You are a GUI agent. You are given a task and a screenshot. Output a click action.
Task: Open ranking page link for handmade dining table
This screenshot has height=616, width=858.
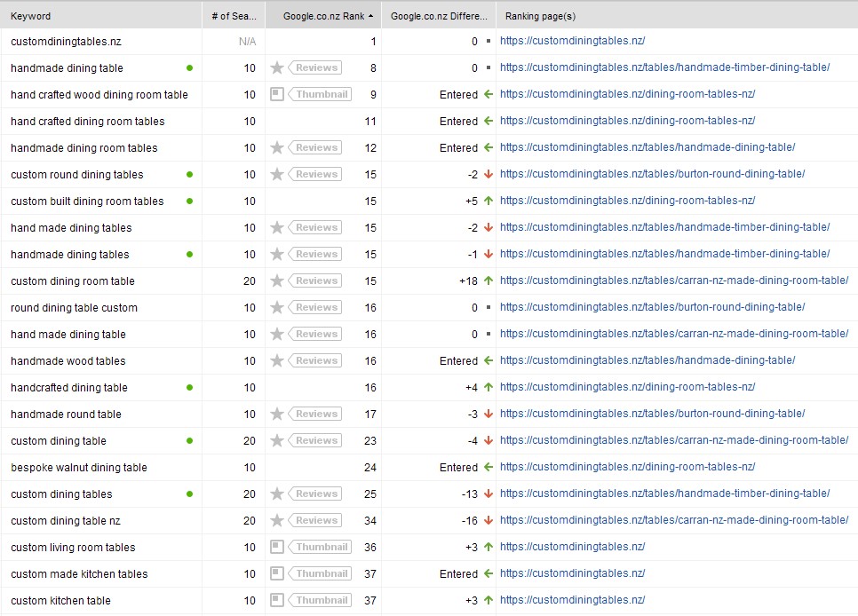click(x=665, y=67)
